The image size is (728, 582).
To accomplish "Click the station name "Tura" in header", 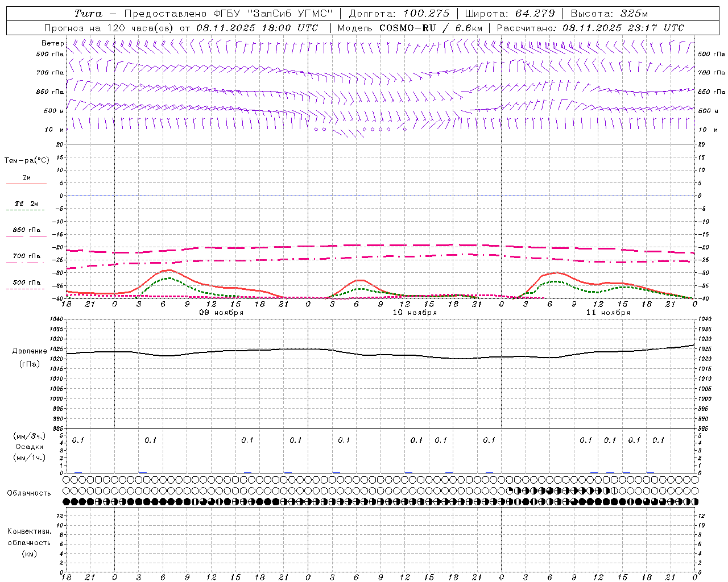I will [88, 14].
